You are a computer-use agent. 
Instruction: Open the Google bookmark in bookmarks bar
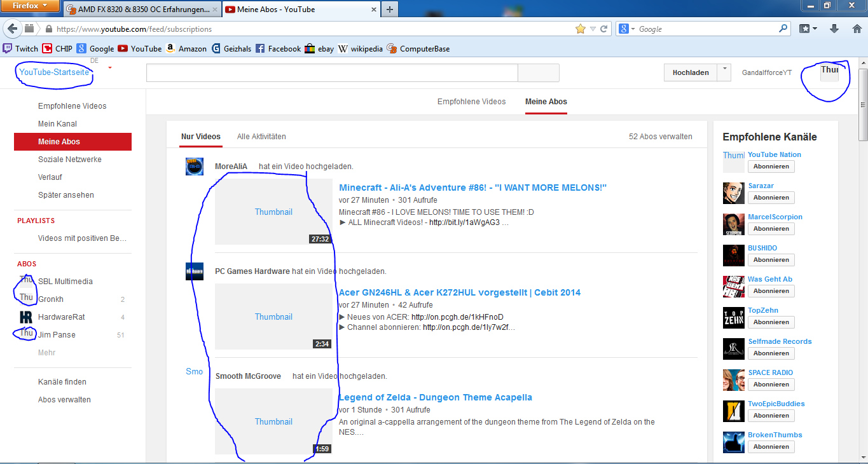[95, 48]
